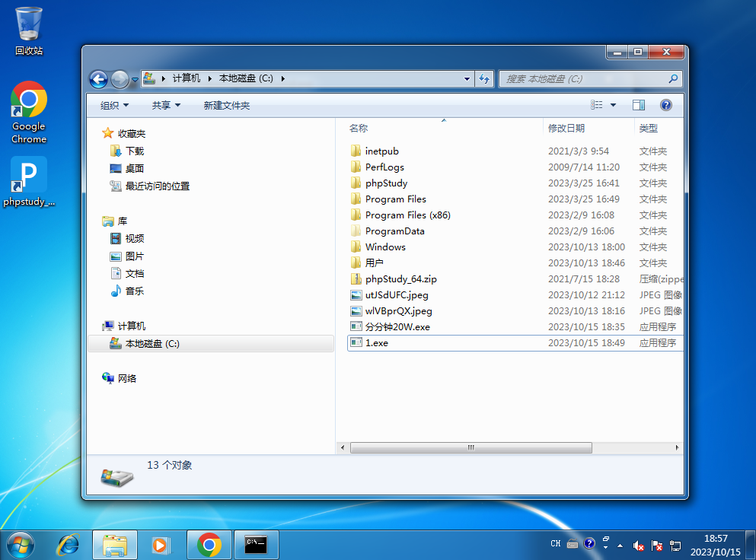The width and height of the screenshot is (756, 560).
Task: Launch Google Chrome from the desktop
Action: pyautogui.click(x=29, y=112)
